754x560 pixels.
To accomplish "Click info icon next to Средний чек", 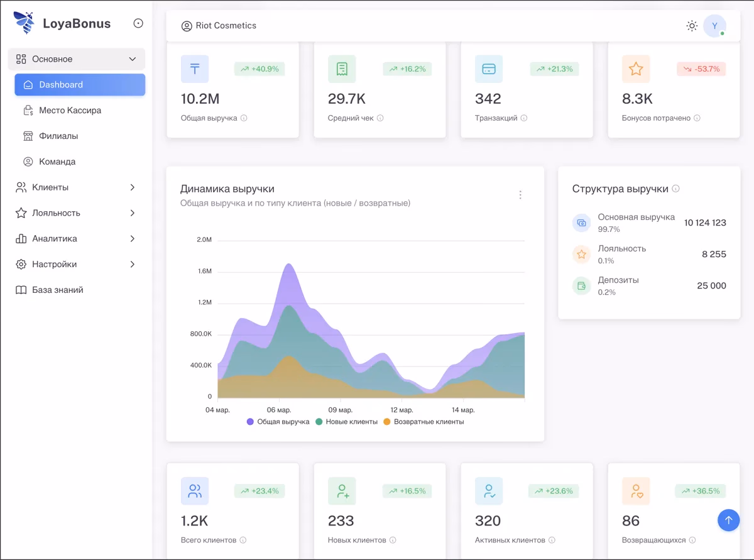I will (380, 118).
